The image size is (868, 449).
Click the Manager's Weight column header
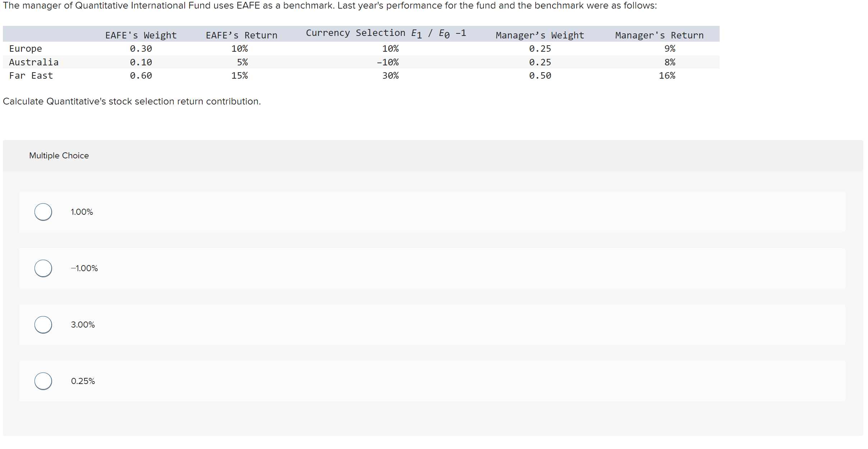pos(540,35)
